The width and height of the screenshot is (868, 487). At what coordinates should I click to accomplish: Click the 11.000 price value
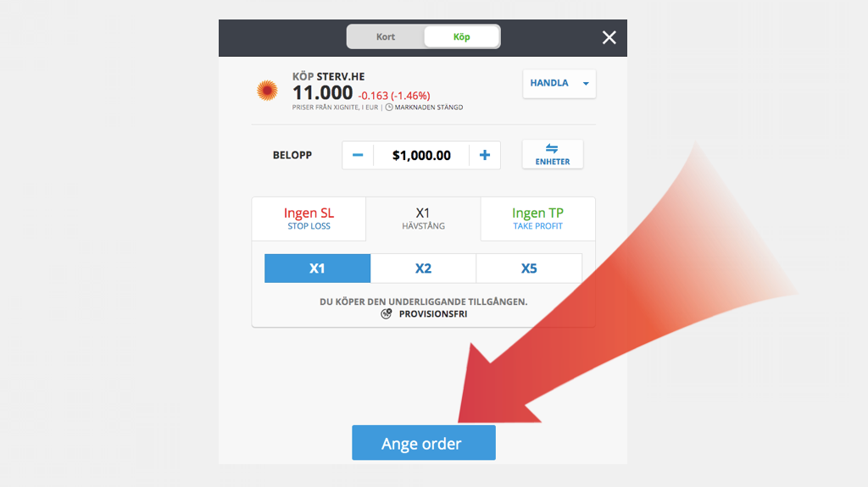pyautogui.click(x=323, y=92)
